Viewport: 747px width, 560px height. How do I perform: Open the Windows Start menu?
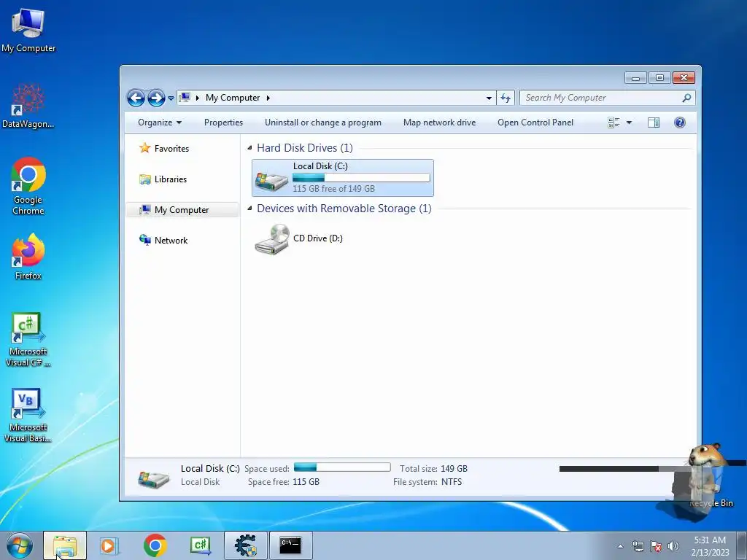point(20,545)
